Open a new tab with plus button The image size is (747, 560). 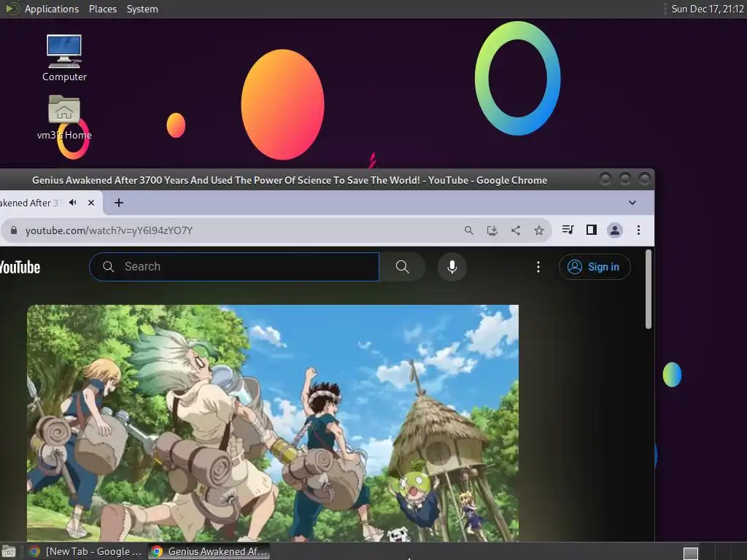(119, 203)
